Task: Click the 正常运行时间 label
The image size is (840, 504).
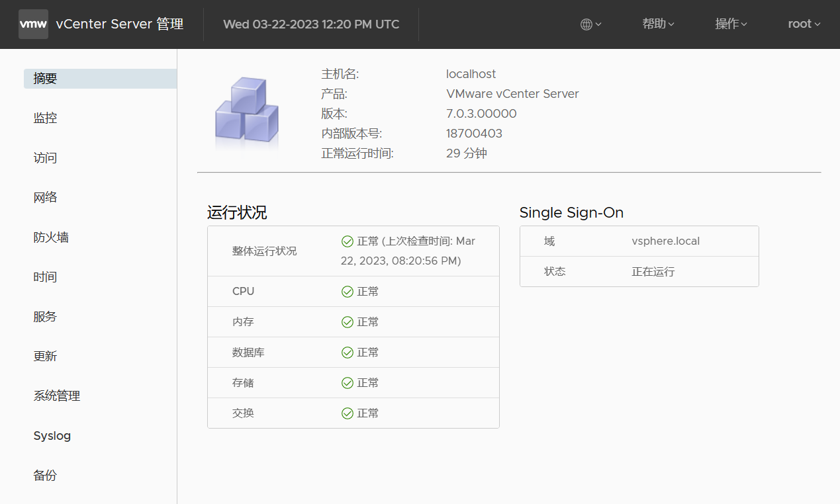Action: click(x=357, y=153)
